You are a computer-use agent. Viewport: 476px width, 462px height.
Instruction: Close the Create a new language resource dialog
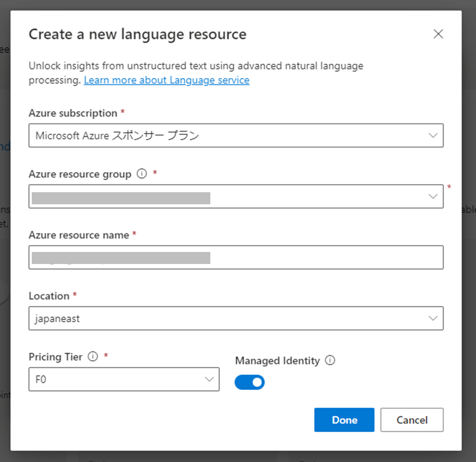(x=438, y=34)
